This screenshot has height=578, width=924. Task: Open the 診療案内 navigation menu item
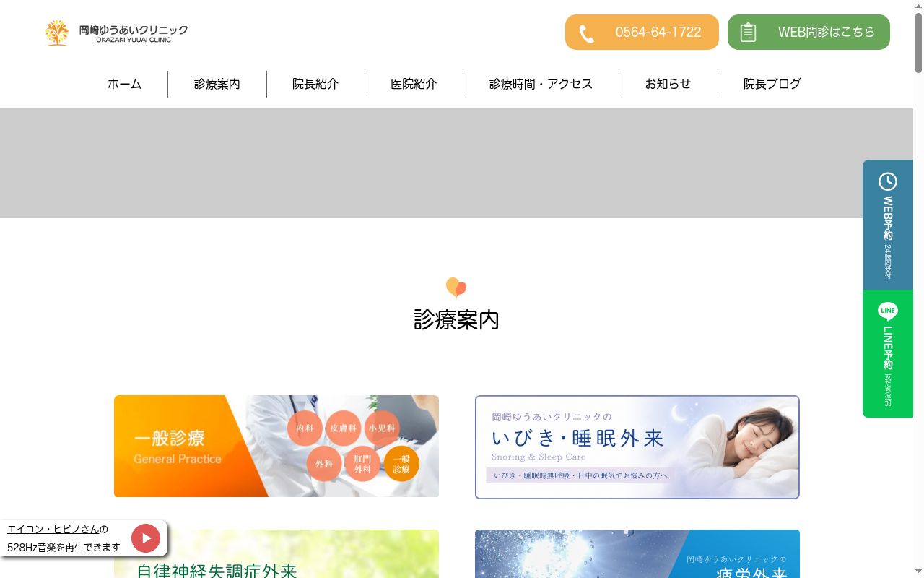pyautogui.click(x=217, y=84)
